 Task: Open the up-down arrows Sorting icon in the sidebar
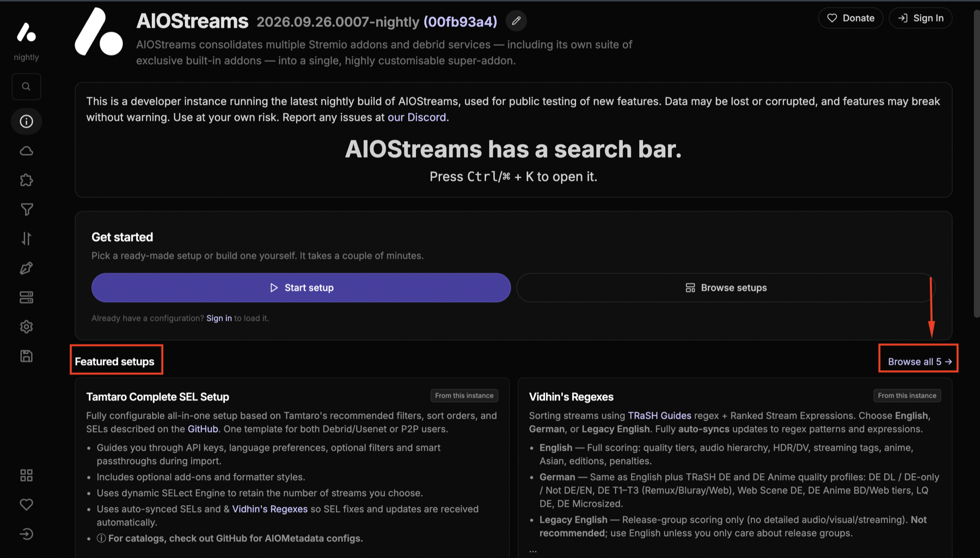coord(26,238)
